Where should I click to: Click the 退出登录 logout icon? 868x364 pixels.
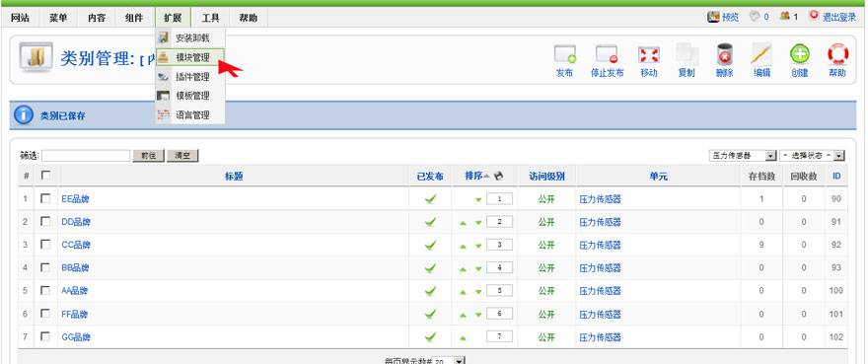click(814, 16)
